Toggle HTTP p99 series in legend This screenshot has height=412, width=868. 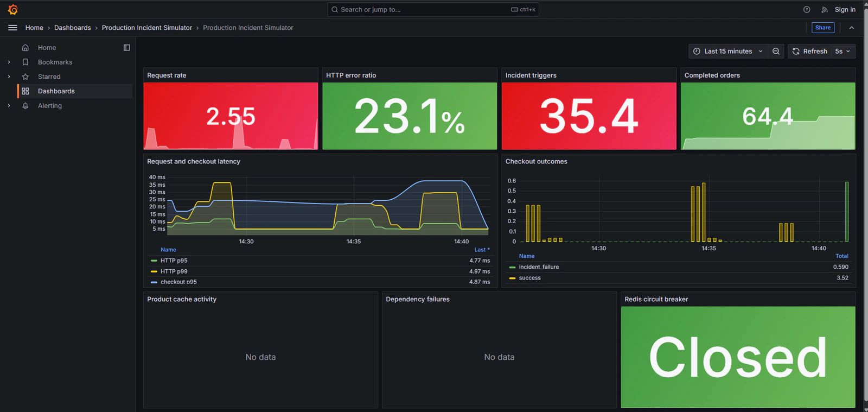point(174,271)
